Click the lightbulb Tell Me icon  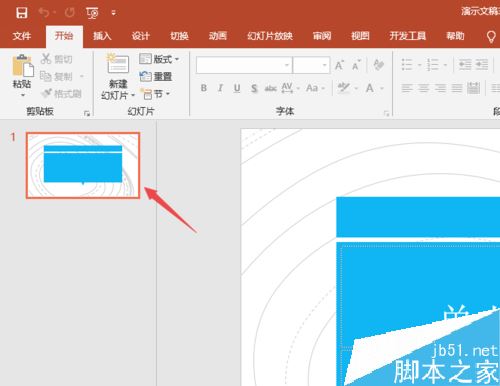click(x=491, y=36)
